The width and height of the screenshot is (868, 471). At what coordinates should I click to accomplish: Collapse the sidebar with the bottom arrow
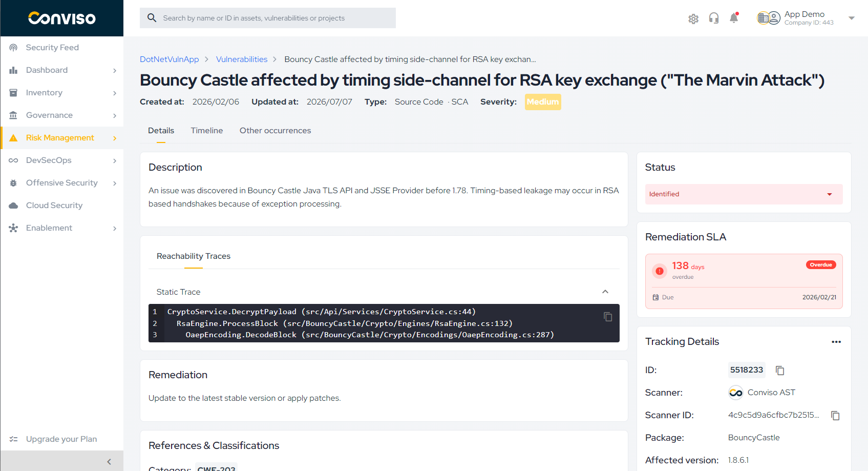click(109, 461)
